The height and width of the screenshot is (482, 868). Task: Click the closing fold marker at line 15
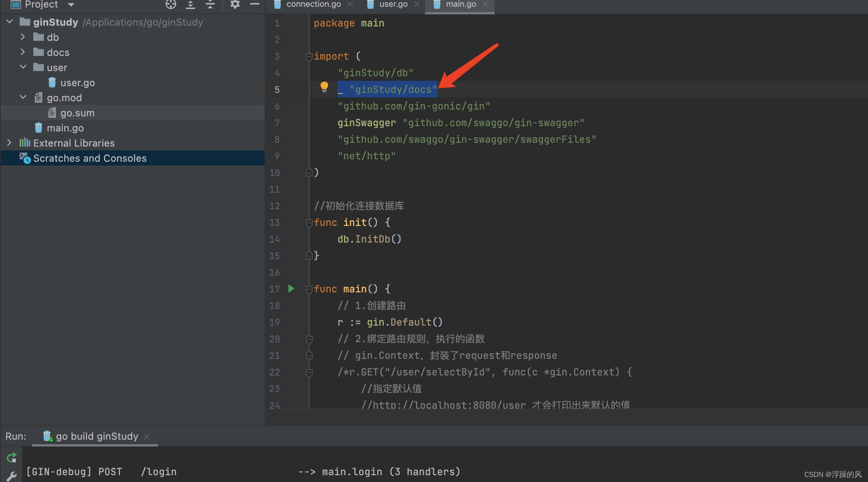(309, 255)
